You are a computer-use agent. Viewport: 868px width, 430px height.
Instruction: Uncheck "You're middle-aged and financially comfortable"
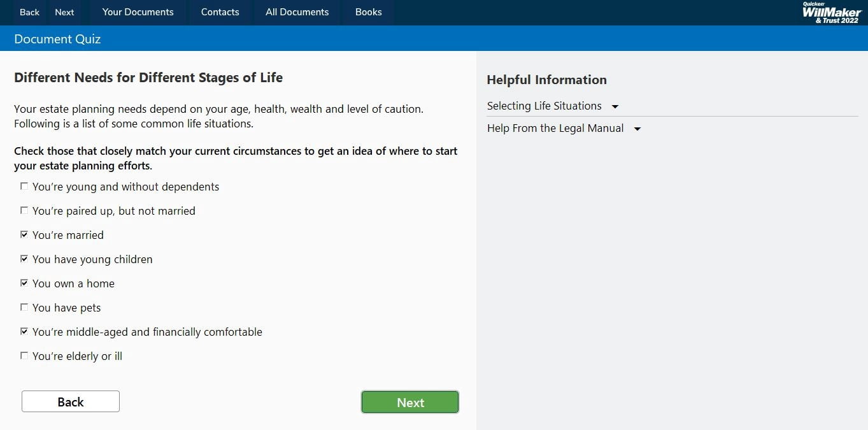point(24,332)
